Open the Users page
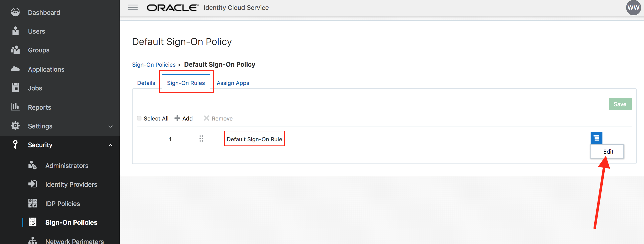Screen dimensions: 644x244 (x=37, y=31)
